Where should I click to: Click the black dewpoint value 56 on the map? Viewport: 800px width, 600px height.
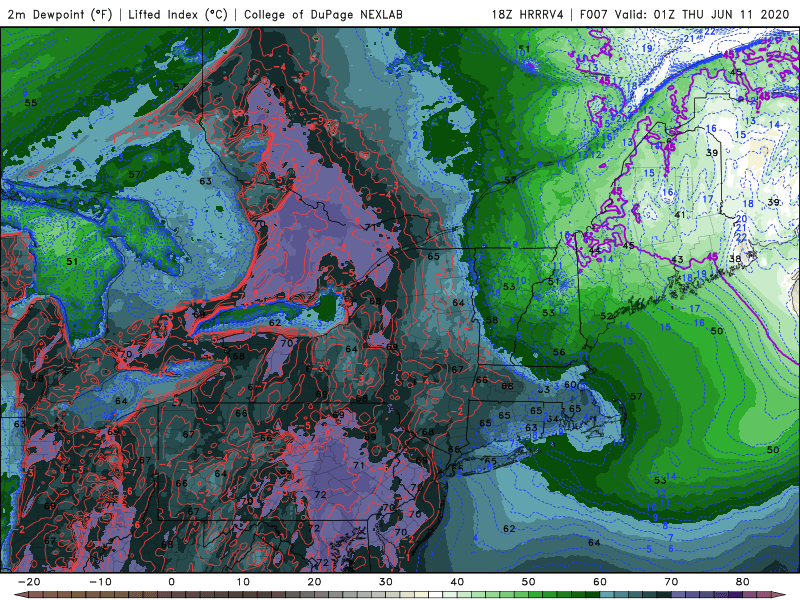click(x=559, y=352)
